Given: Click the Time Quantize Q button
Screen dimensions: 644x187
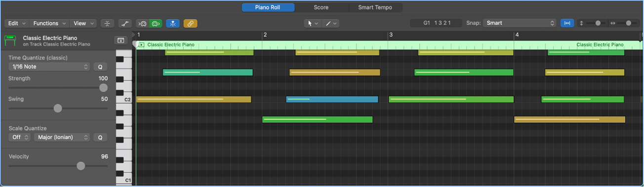Looking at the screenshot, I should click(100, 67).
